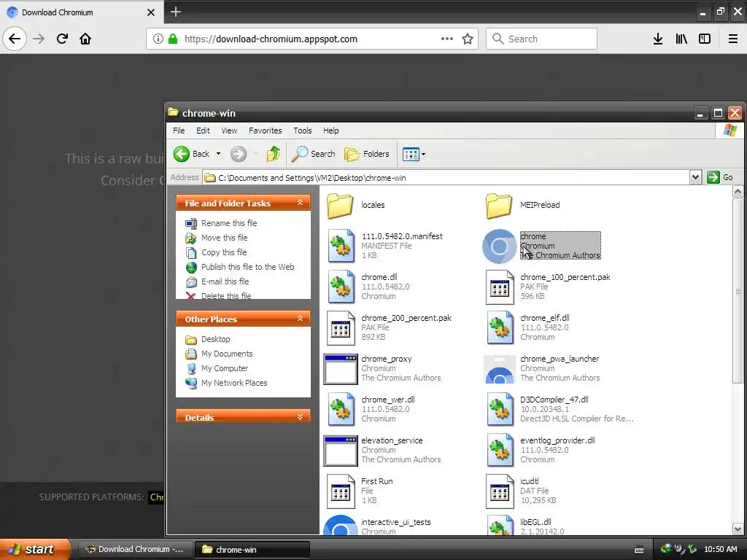Toggle Firefox sidebar icon

click(x=705, y=39)
